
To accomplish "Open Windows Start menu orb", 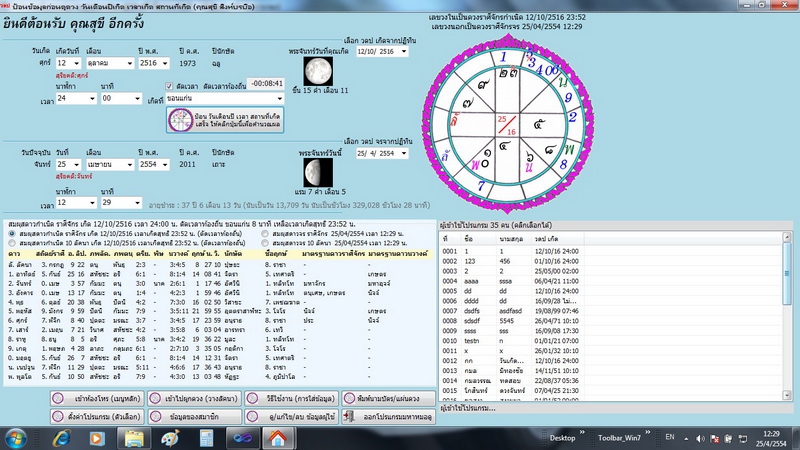I will click(x=17, y=437).
